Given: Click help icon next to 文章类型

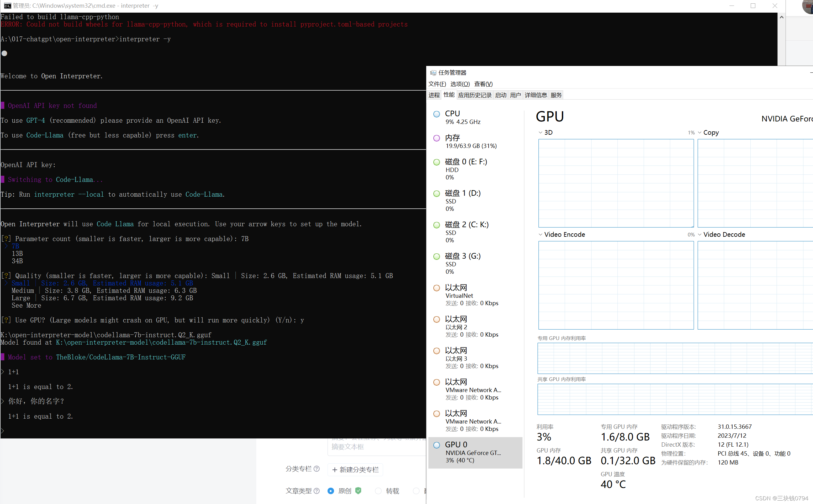Looking at the screenshot, I should click(x=316, y=491).
